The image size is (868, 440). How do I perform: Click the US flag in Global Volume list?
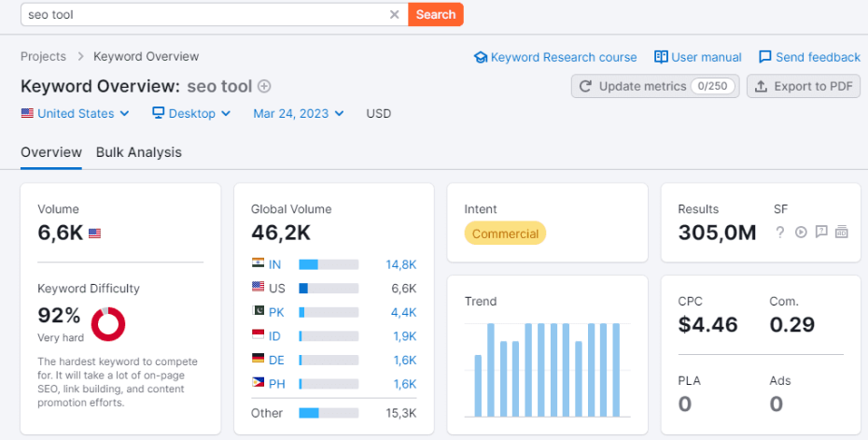pyautogui.click(x=258, y=287)
